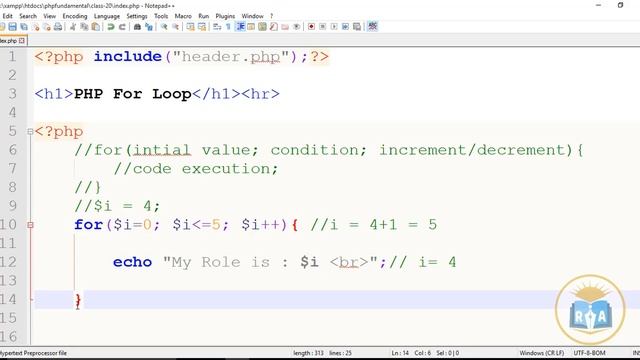Click the Stop Recording macro icon
This screenshot has width=640, height=360.
[322, 27]
